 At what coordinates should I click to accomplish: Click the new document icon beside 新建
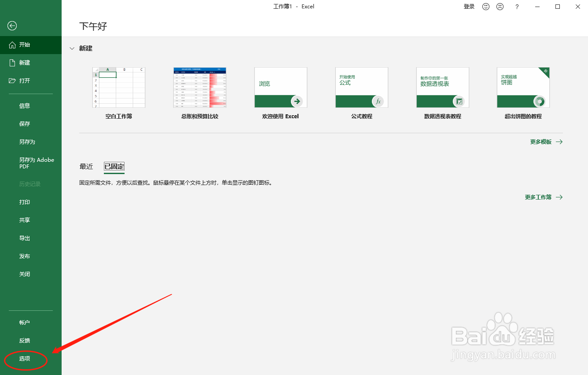[x=12, y=63]
